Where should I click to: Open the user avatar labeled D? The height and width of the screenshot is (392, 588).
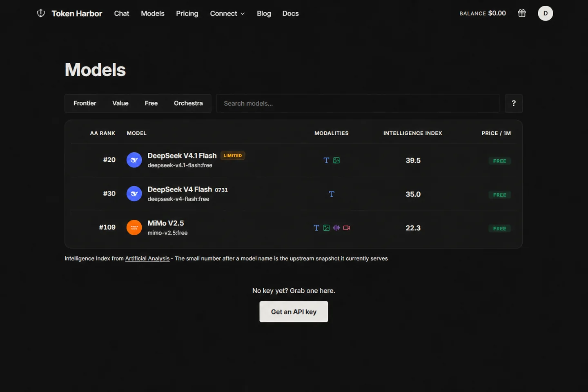point(546,13)
